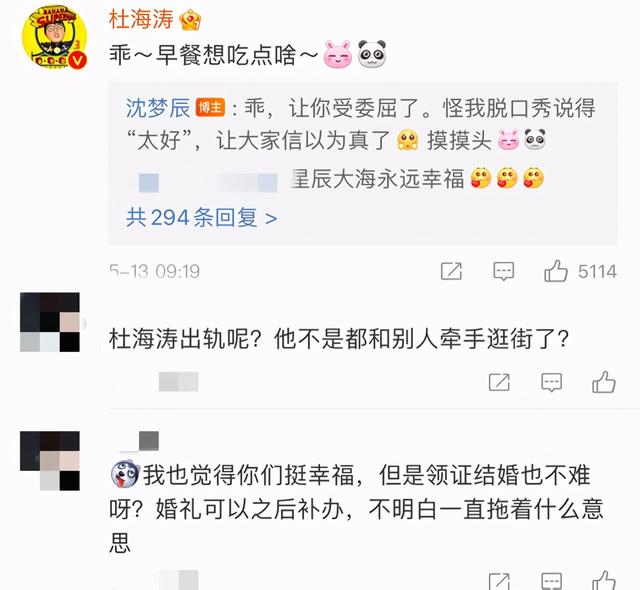Expand 共294条回复 replies
Image resolution: width=640 pixels, height=590 pixels.
click(x=202, y=217)
